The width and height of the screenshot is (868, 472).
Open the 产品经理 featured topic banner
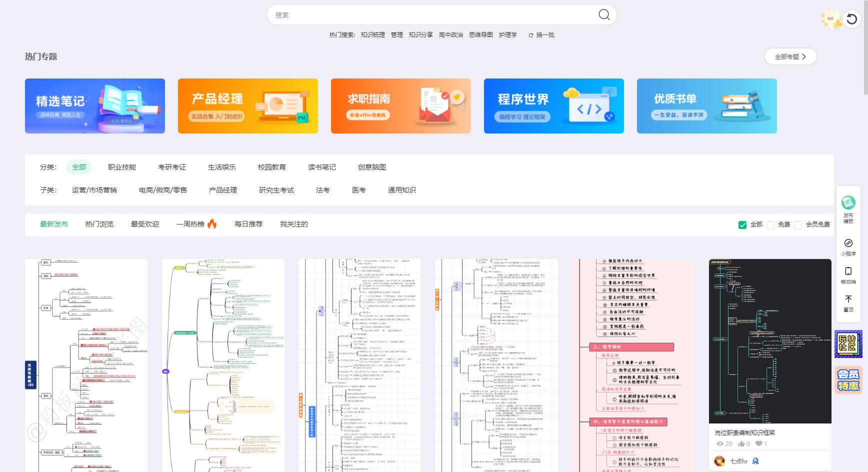point(247,106)
